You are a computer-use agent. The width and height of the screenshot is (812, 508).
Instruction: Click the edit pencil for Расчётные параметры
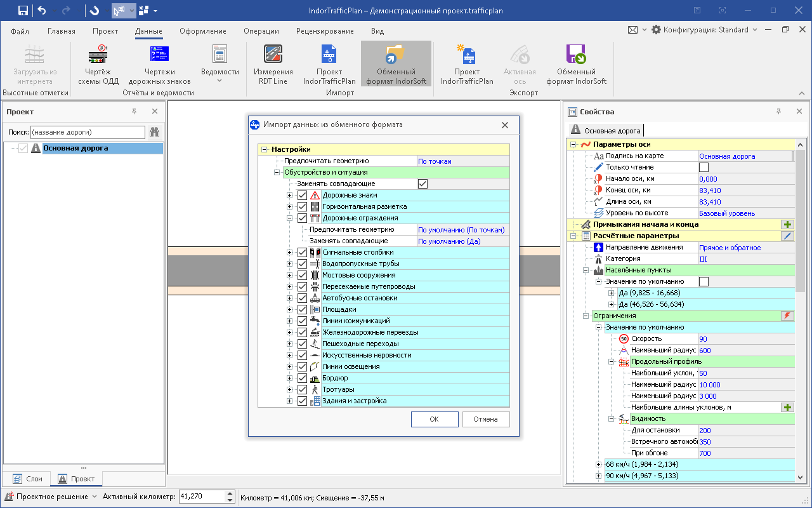[x=787, y=236]
